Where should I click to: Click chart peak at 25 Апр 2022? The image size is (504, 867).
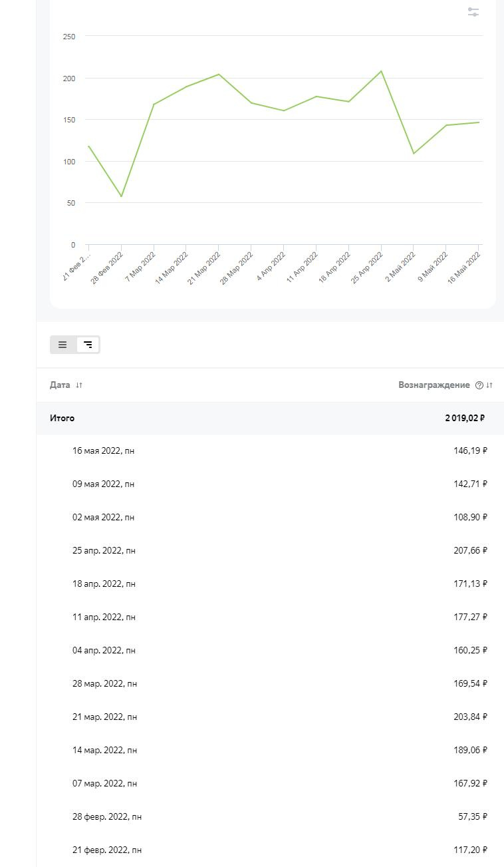[x=381, y=71]
